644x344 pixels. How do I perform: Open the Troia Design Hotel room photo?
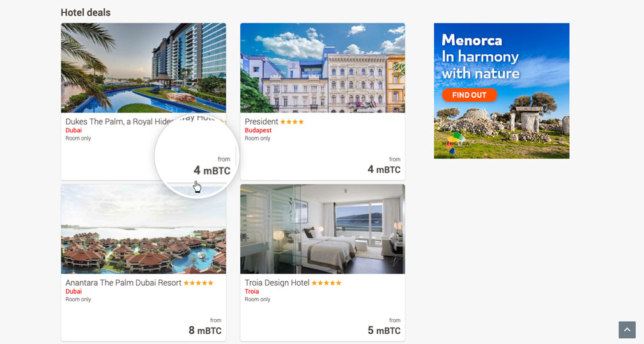[323, 229]
